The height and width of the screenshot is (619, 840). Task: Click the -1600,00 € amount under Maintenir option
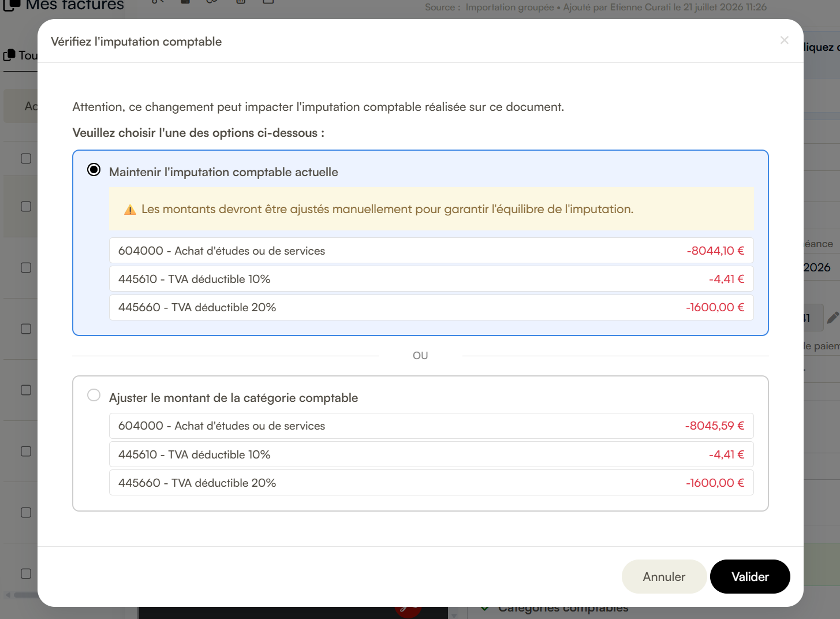[x=715, y=307]
